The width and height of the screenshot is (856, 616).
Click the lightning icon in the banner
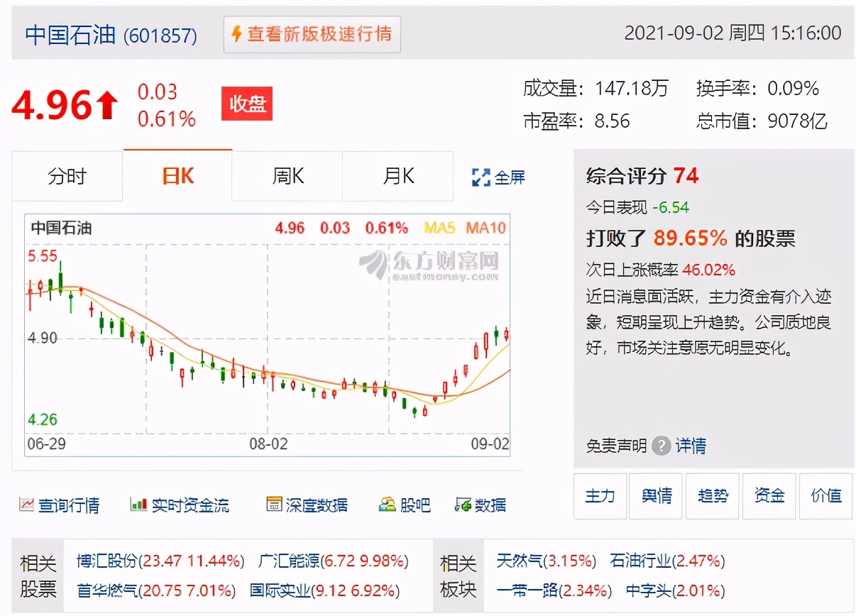click(235, 34)
